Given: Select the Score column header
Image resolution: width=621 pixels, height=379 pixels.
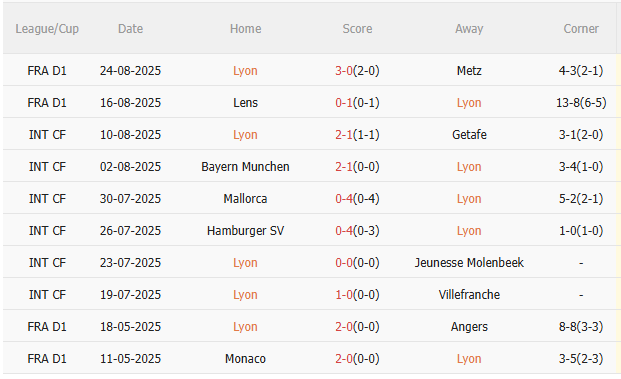Looking at the screenshot, I should pos(357,29).
